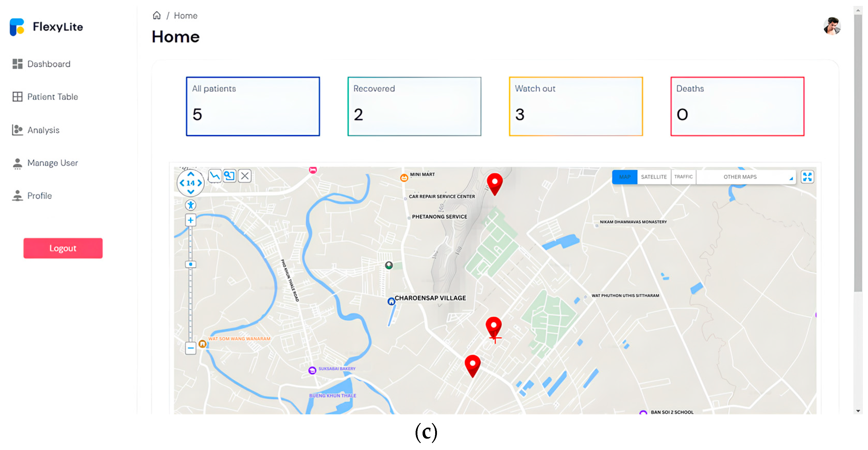Switch map to Satellite view

653,177
